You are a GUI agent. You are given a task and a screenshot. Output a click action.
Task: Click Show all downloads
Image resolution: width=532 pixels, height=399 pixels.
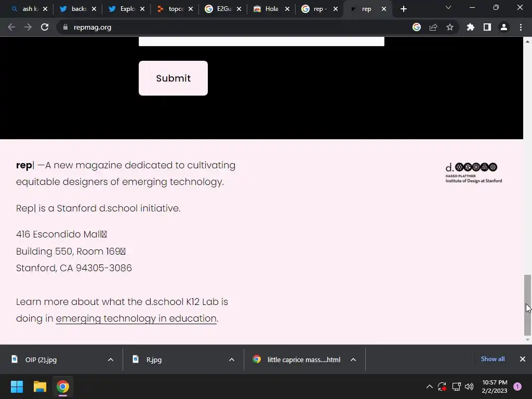493,358
